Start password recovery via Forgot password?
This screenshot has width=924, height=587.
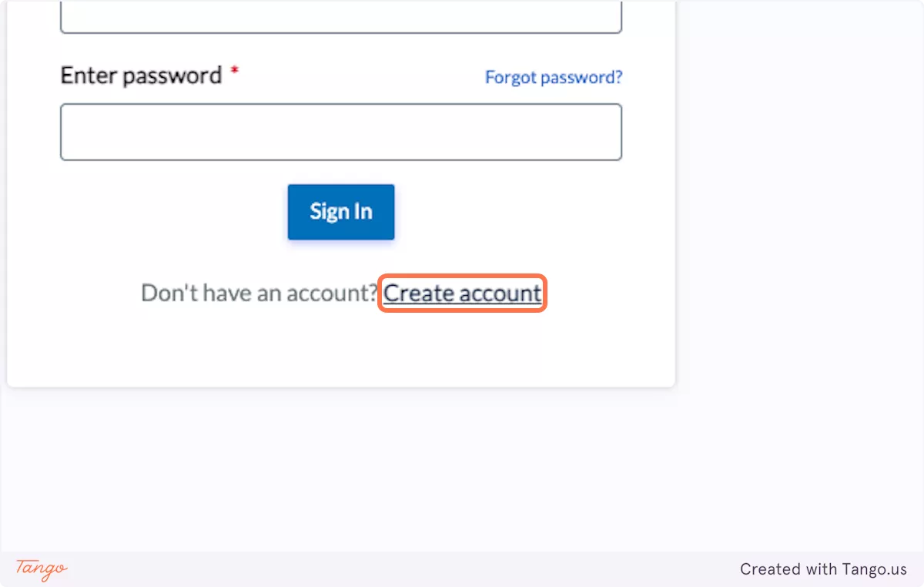(554, 77)
